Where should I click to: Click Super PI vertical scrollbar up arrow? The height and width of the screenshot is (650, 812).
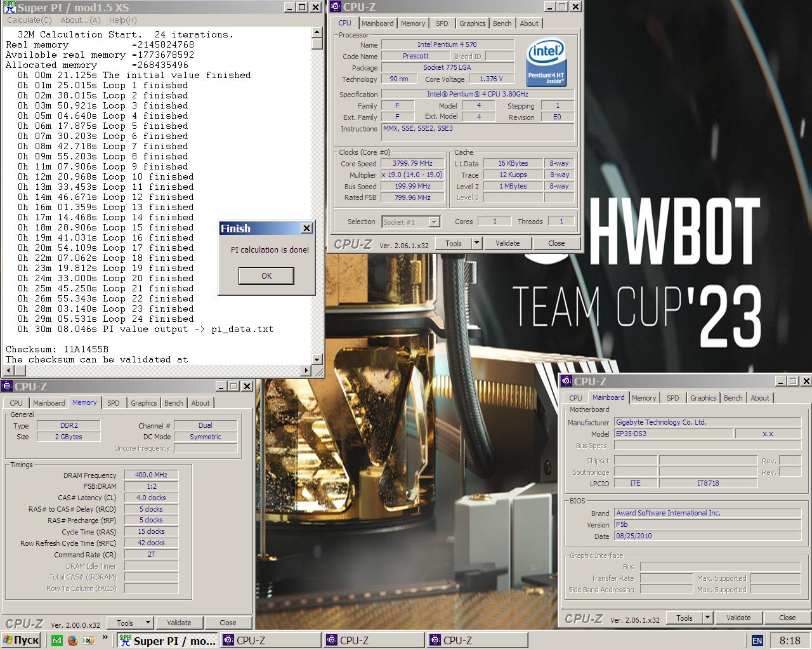click(x=318, y=34)
